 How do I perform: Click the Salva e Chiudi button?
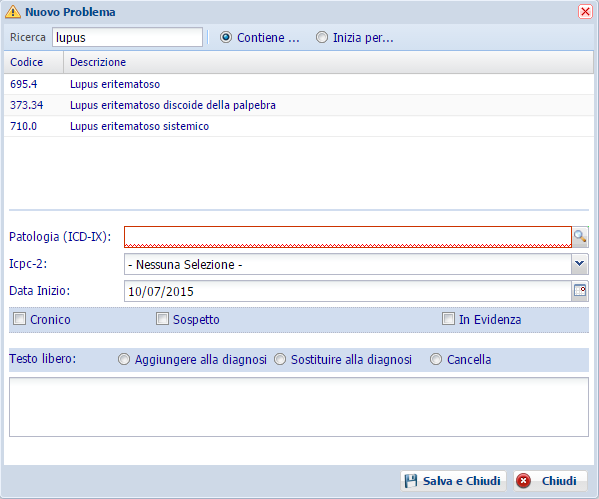pos(453,481)
